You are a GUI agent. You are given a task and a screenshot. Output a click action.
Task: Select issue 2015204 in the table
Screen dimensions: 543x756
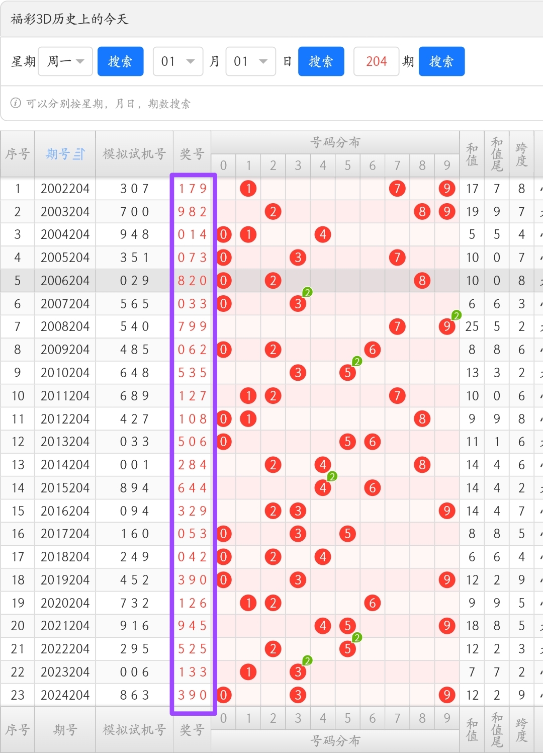(65, 488)
